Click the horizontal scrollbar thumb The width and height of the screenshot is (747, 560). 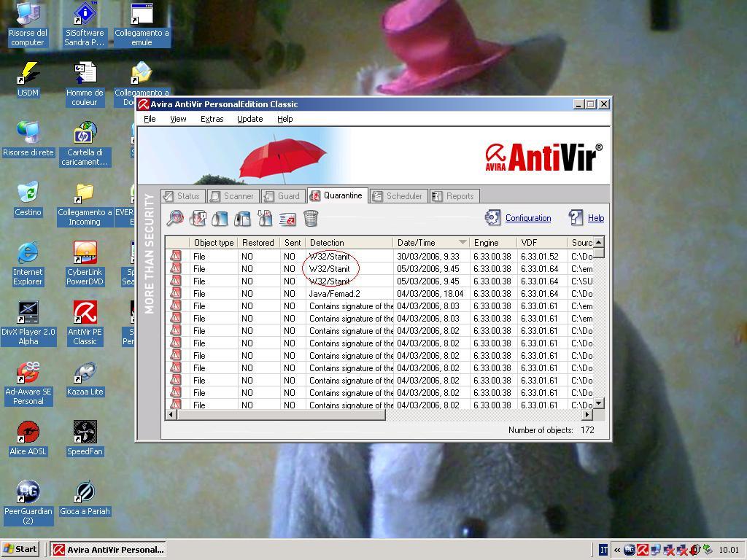click(281, 415)
